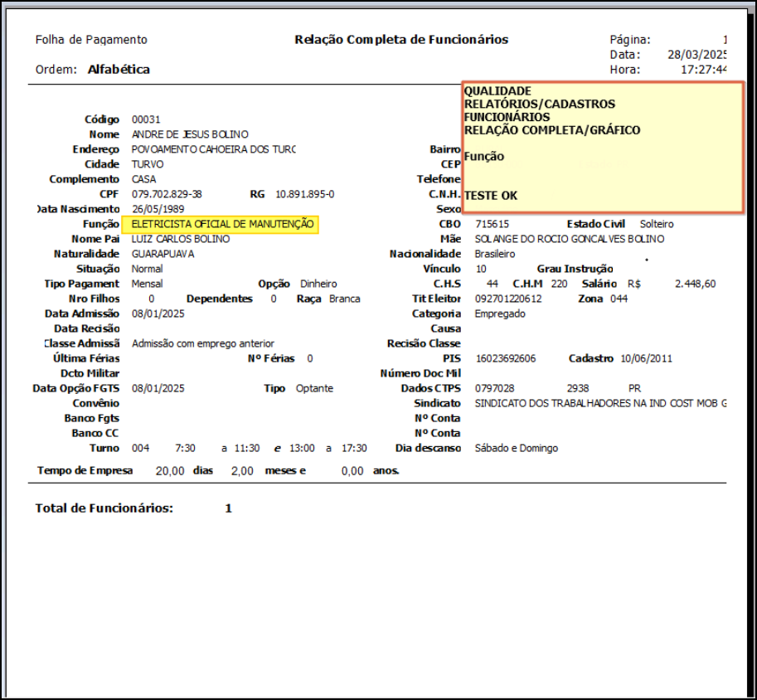757x700 pixels.
Task: Click the salary amount "2.448,60"
Action: click(x=695, y=284)
